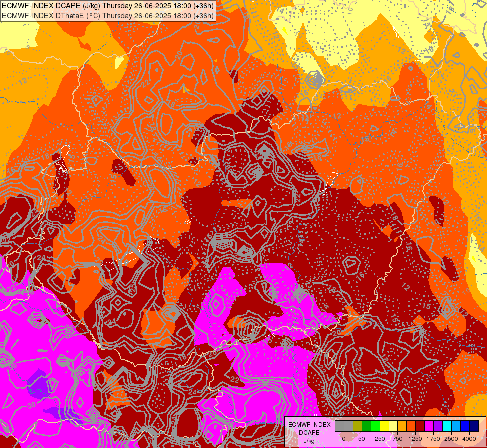This screenshot has height=448, width=487.
Task: Click the legend scale value 750
Action: 398,439
